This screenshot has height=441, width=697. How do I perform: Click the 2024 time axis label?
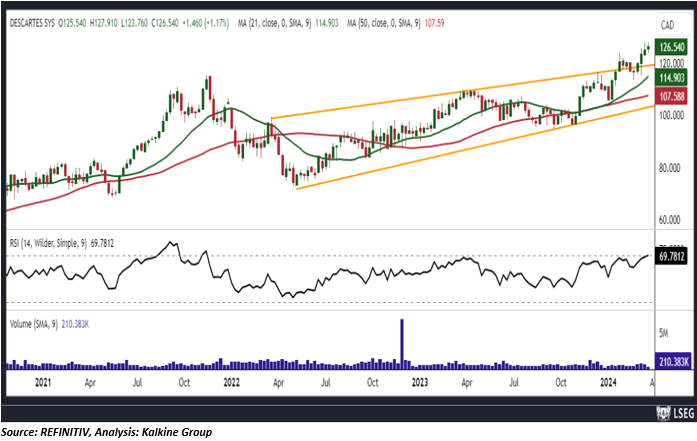click(x=608, y=382)
